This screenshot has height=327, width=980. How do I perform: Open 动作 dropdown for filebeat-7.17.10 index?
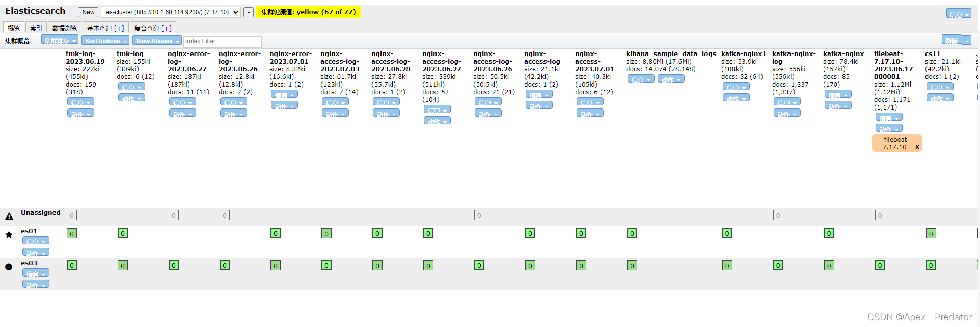point(889,128)
